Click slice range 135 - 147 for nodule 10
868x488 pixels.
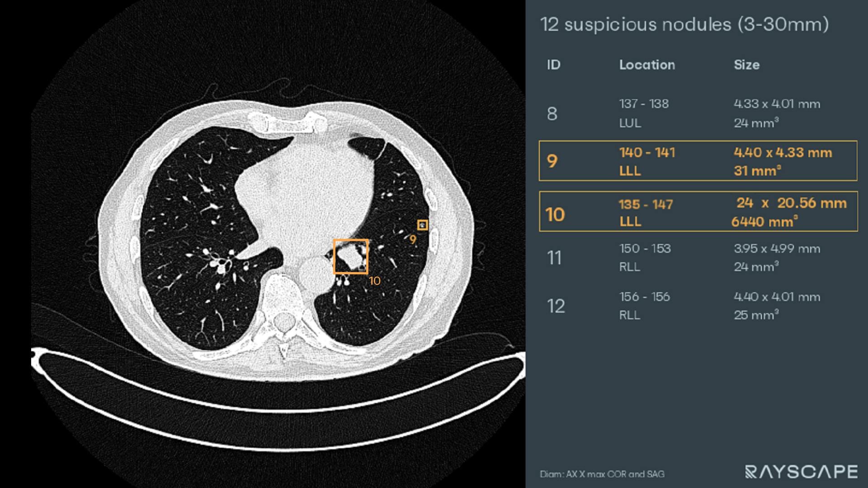[646, 204]
